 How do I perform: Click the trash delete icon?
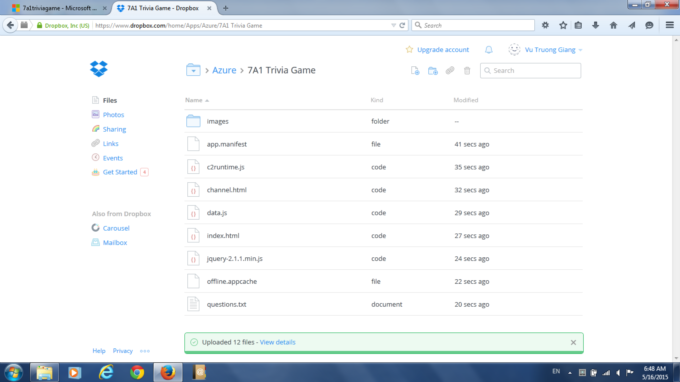click(467, 70)
